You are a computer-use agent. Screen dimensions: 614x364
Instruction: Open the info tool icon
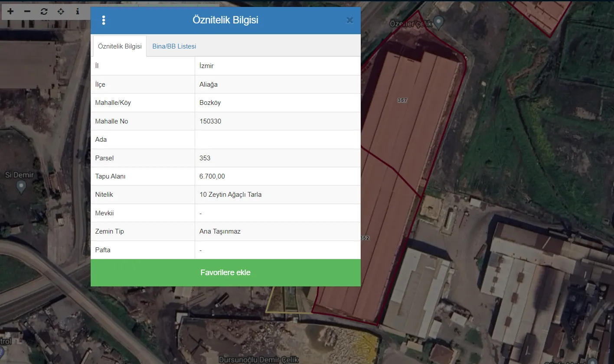[78, 11]
